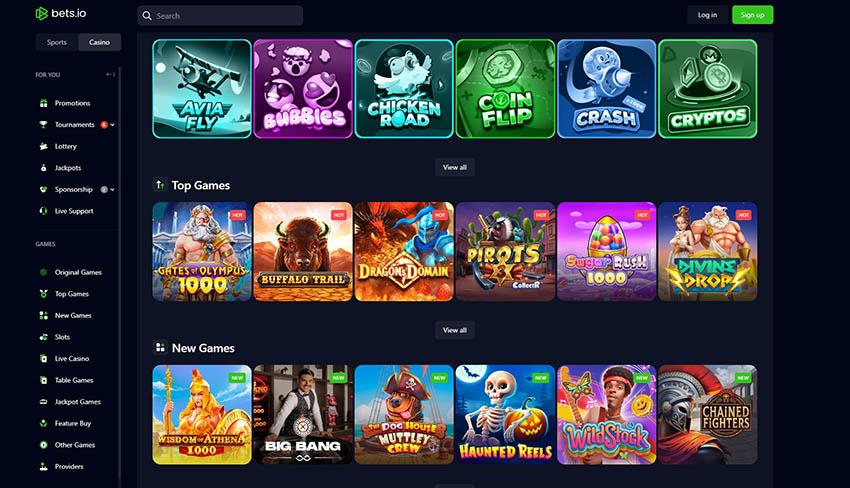Click the magnifier icon in search bar
This screenshot has width=850, height=488.
tap(147, 16)
